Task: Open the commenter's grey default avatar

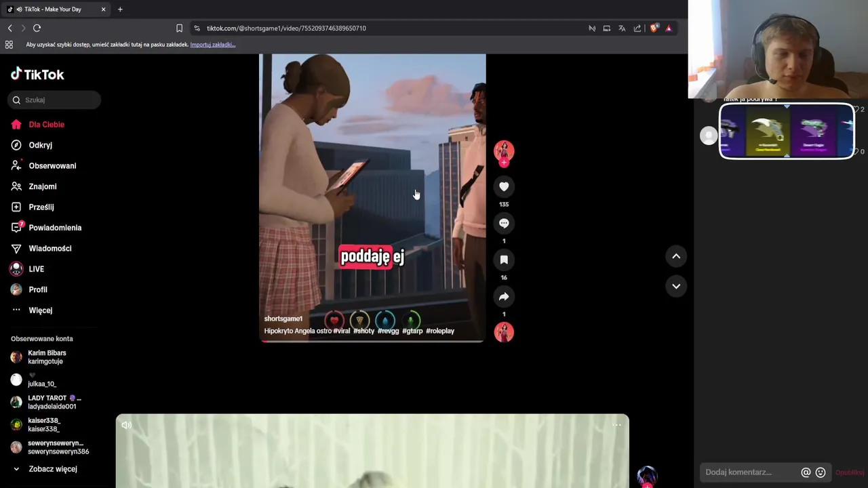Action: (x=708, y=136)
